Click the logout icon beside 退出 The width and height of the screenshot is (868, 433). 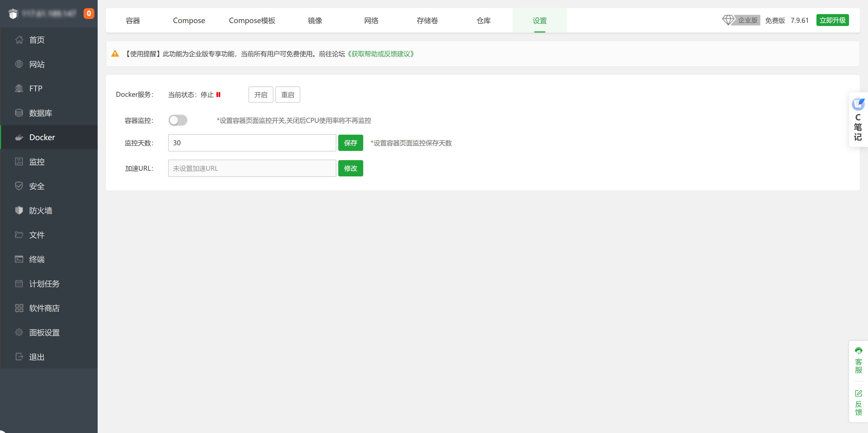[19, 357]
